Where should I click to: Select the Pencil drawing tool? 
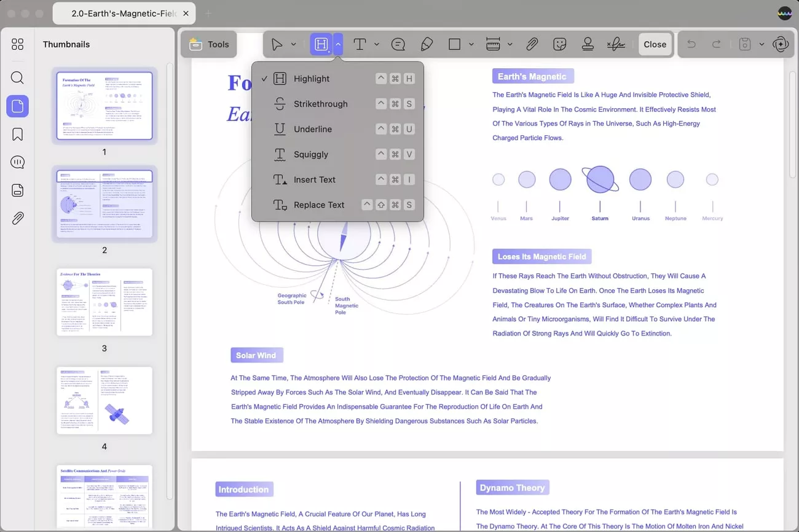click(x=427, y=44)
